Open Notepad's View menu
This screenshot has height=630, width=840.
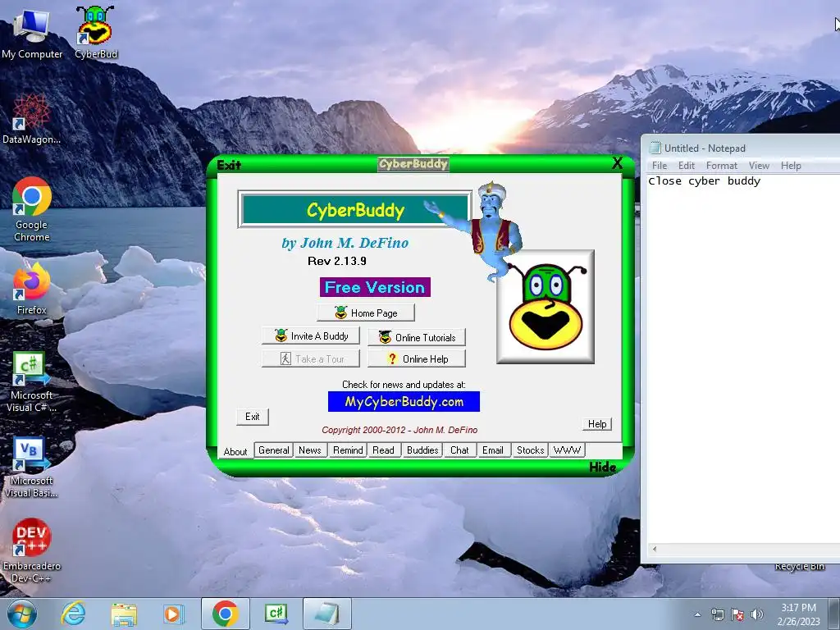coord(759,166)
